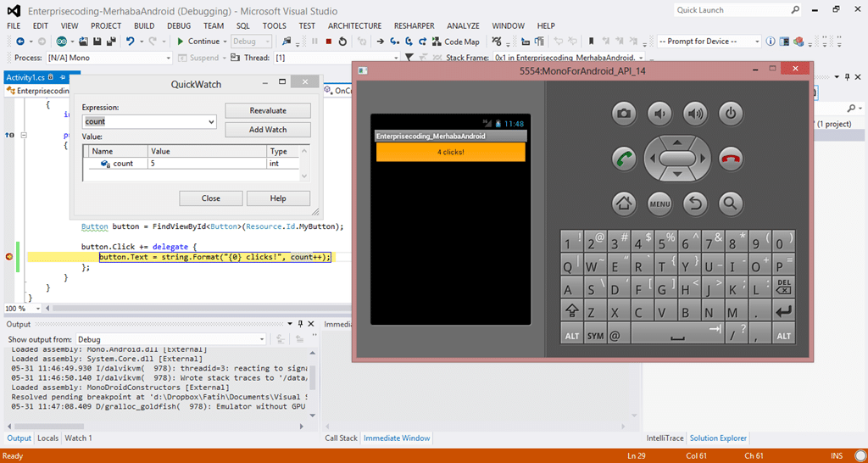This screenshot has width=868, height=463.
Task: Click the emulator power button
Action: [x=731, y=114]
